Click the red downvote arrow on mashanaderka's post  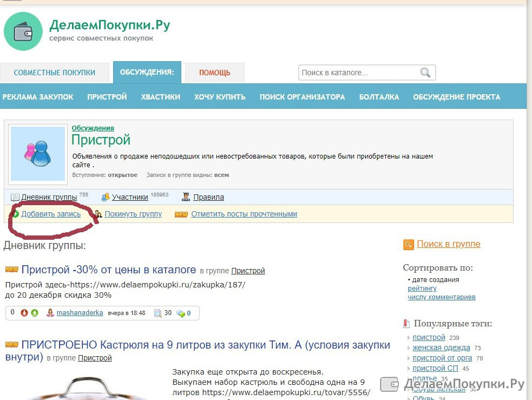tap(24, 313)
